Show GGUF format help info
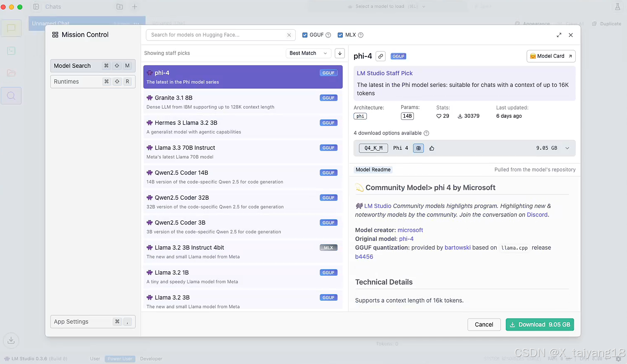The image size is (627, 364). (328, 35)
